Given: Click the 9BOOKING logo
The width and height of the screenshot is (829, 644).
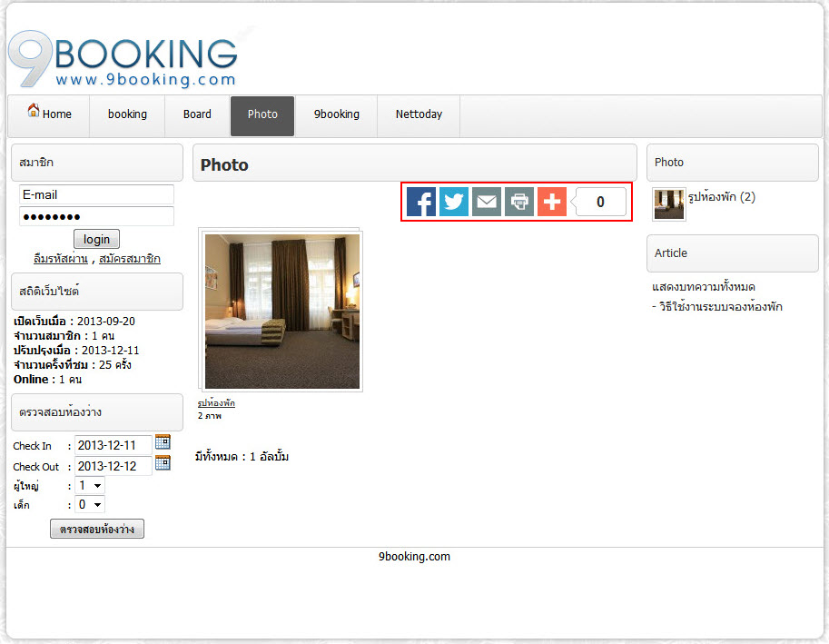Looking at the screenshot, I should tap(123, 59).
